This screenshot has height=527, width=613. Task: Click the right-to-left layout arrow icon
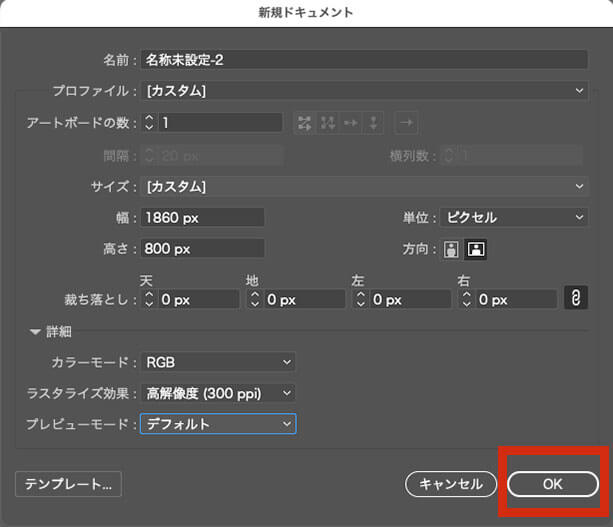pos(405,123)
